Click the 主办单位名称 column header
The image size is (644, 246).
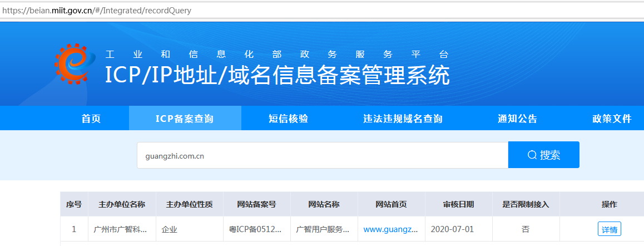click(x=122, y=204)
